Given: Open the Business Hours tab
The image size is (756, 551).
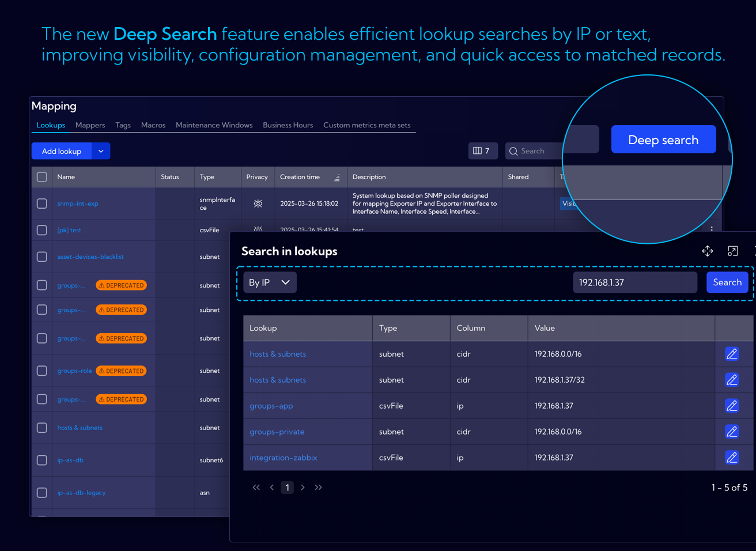Looking at the screenshot, I should (x=288, y=125).
